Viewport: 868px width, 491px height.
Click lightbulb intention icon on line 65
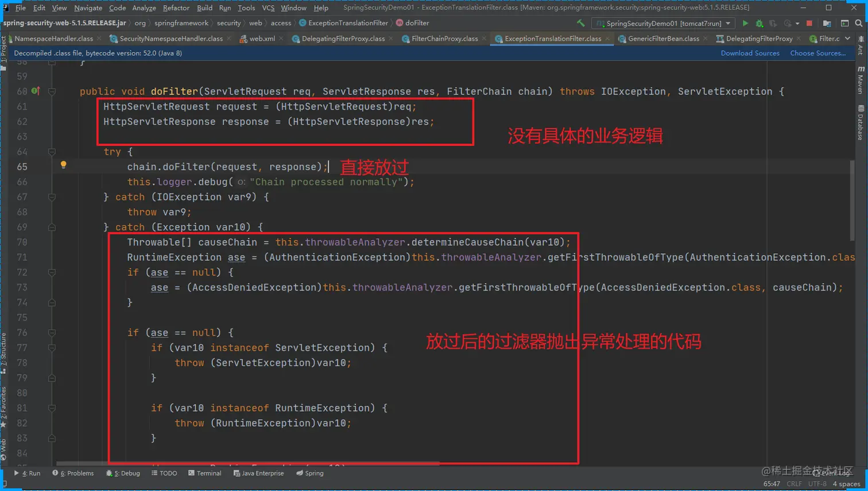click(x=63, y=165)
